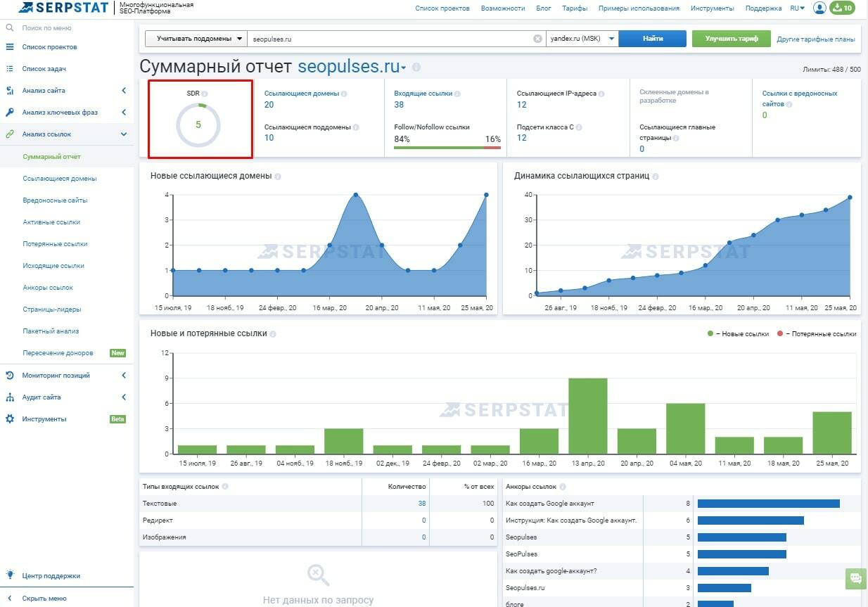
Task: Open the RU language selector
Action: pyautogui.click(x=797, y=8)
